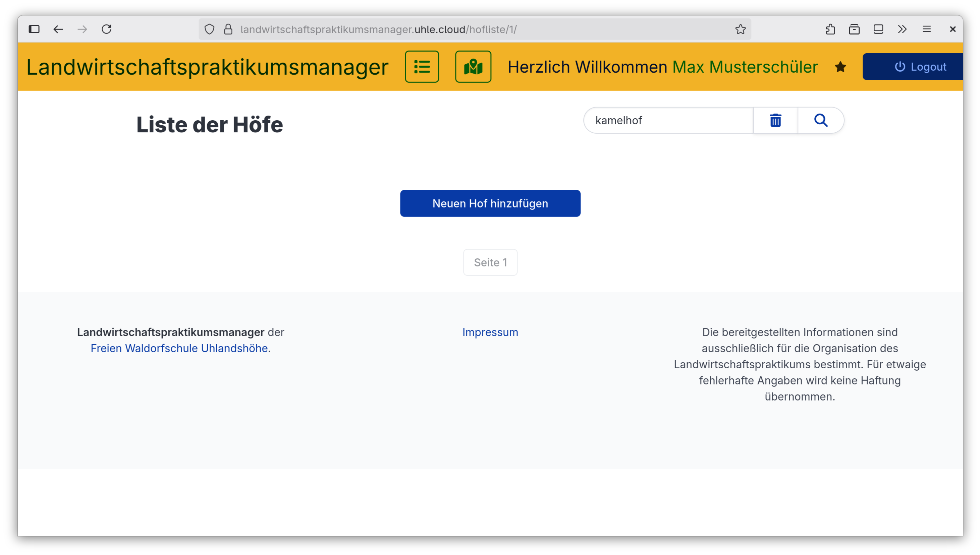This screenshot has height=555, width=980.
Task: Reload the current page
Action: 107,29
